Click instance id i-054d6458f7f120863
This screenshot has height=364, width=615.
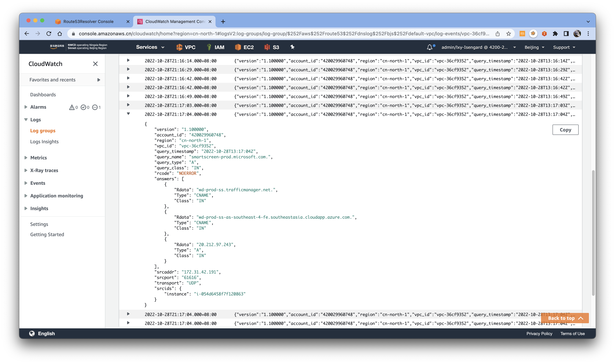[220, 294]
